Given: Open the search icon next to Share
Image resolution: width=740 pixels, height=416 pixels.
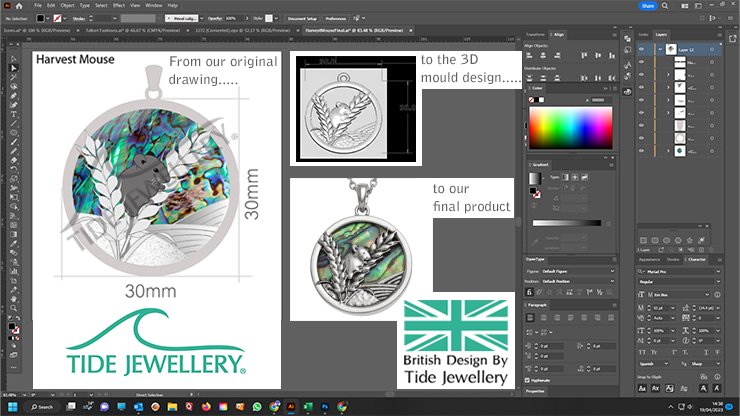Looking at the screenshot, I should pos(665,6).
